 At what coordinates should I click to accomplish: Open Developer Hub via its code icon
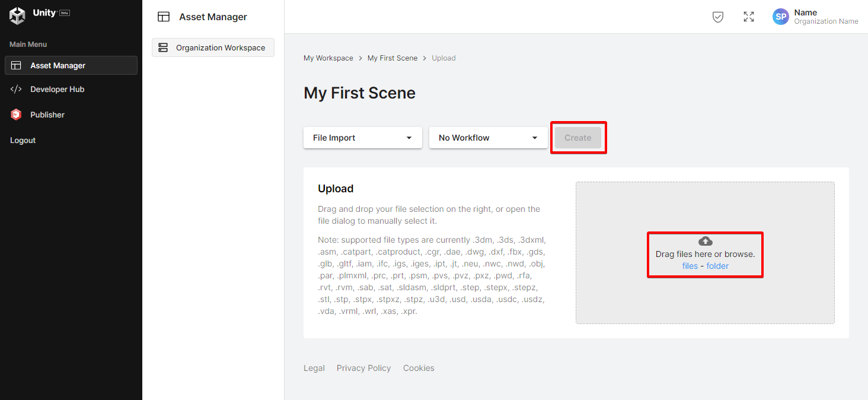pos(16,89)
